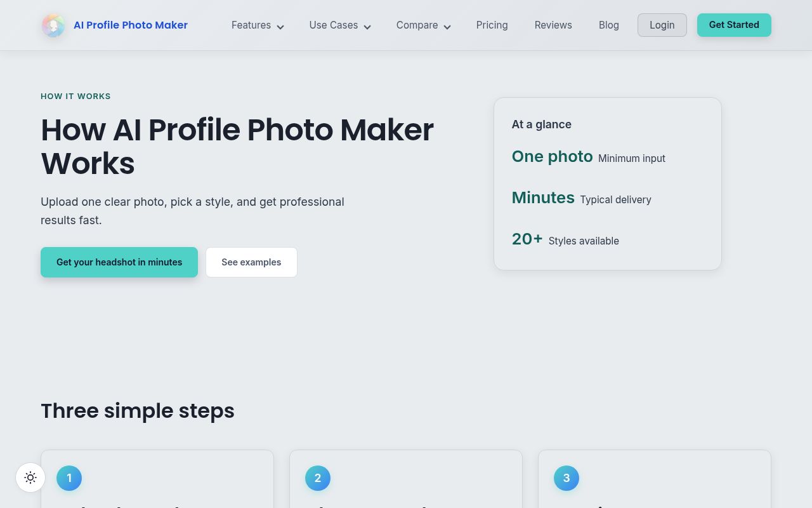
Task: Open the Use Cases dropdown
Action: click(340, 25)
